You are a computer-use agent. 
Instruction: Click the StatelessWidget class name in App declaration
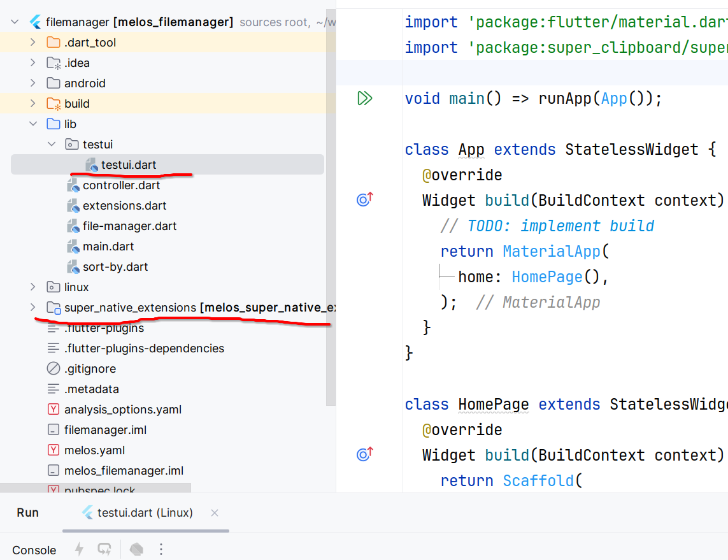tap(631, 150)
